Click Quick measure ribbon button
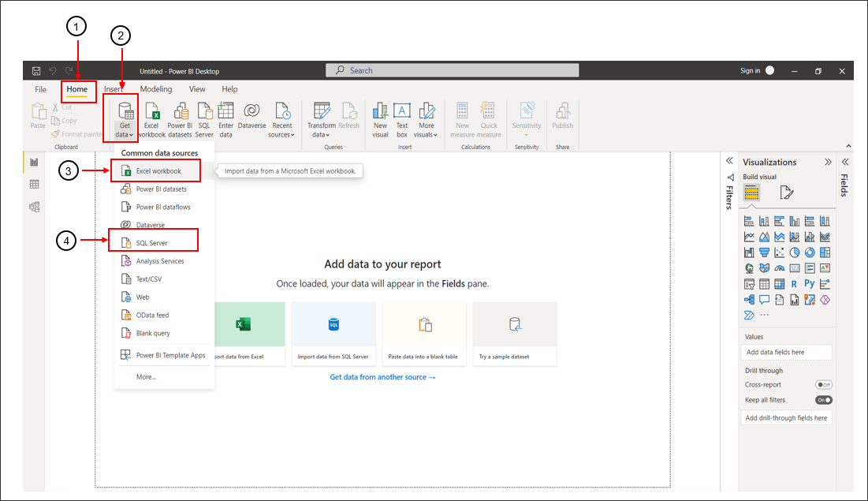 [489, 120]
